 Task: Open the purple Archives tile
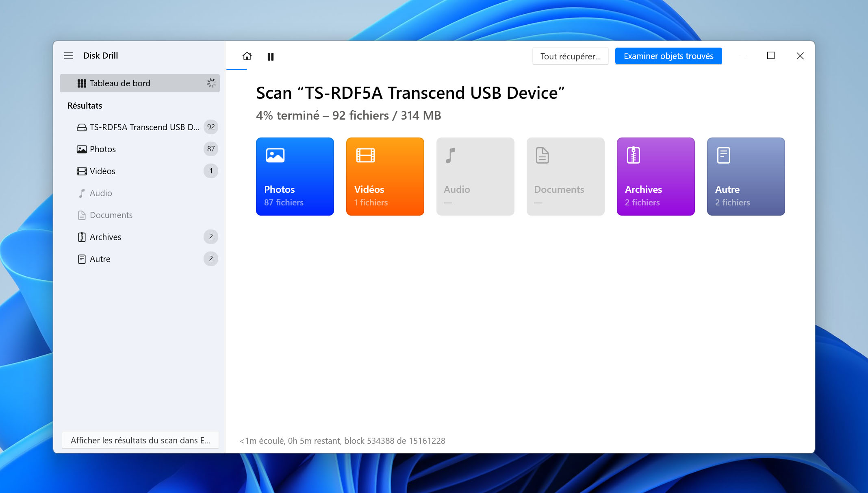click(x=656, y=177)
